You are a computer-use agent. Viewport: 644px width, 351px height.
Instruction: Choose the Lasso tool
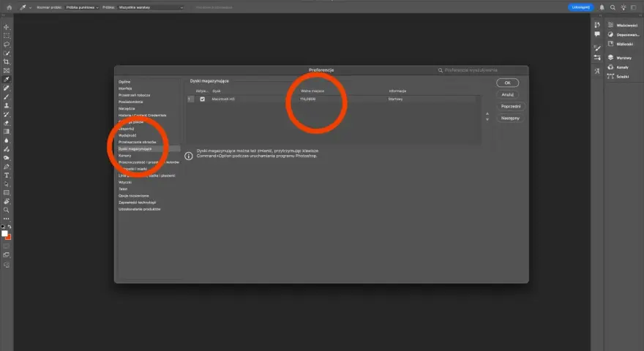(x=6, y=45)
